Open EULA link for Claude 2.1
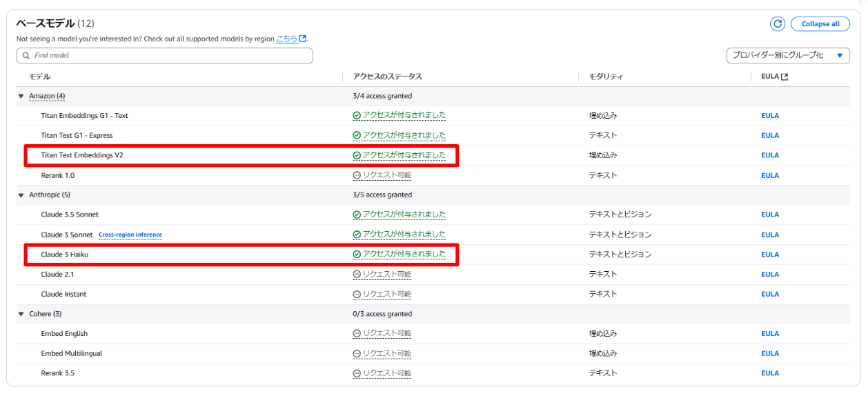Image resolution: width=868 pixels, height=396 pixels. tap(770, 275)
